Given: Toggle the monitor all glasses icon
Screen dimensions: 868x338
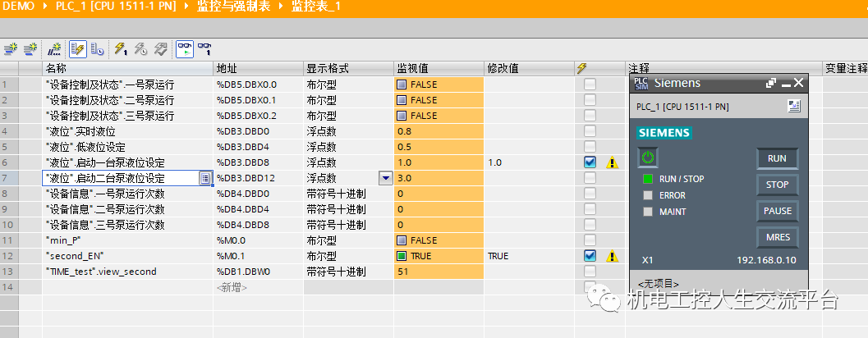Looking at the screenshot, I should pos(185,49).
